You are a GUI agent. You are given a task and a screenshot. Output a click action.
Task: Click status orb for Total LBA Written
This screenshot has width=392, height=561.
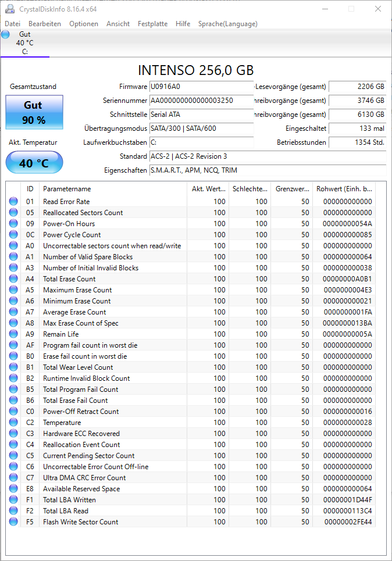(13, 500)
